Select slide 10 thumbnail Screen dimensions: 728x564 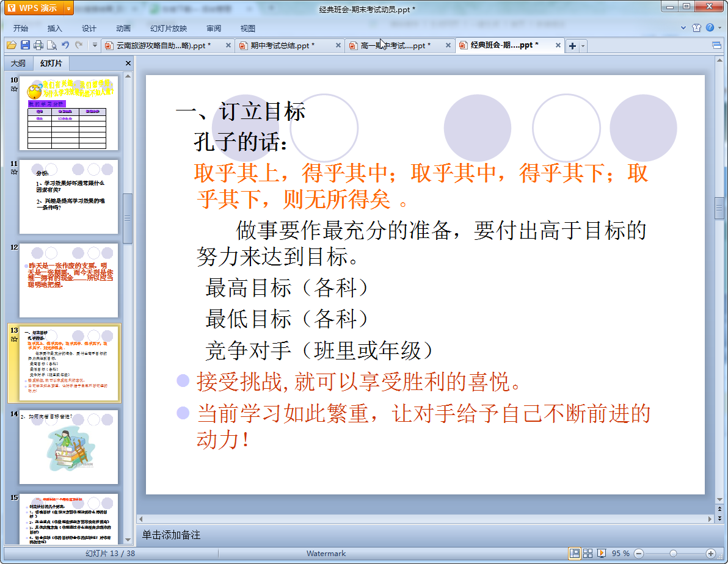coord(69,114)
